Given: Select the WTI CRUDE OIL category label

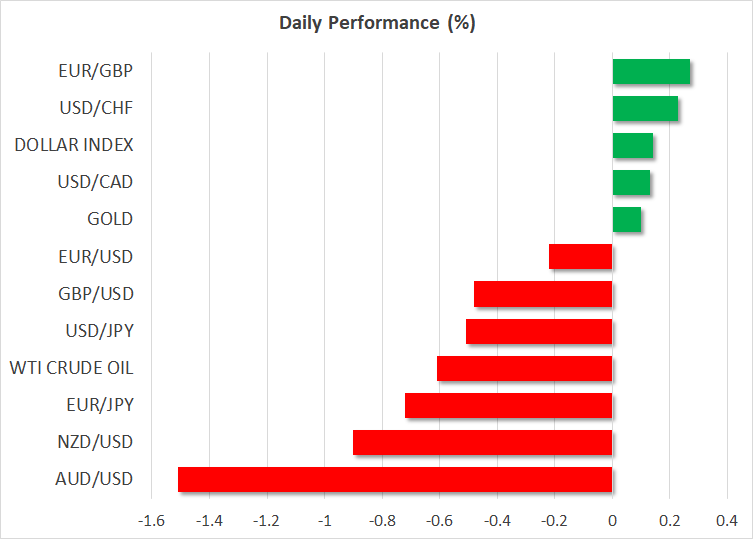Looking at the screenshot, I should click(71, 368).
